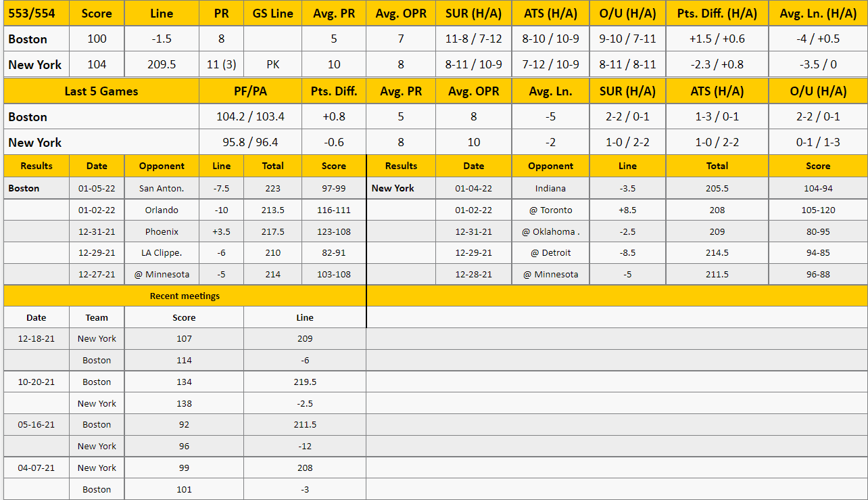
Task: Click the Avg. Ln. (H/A) header
Action: point(818,14)
